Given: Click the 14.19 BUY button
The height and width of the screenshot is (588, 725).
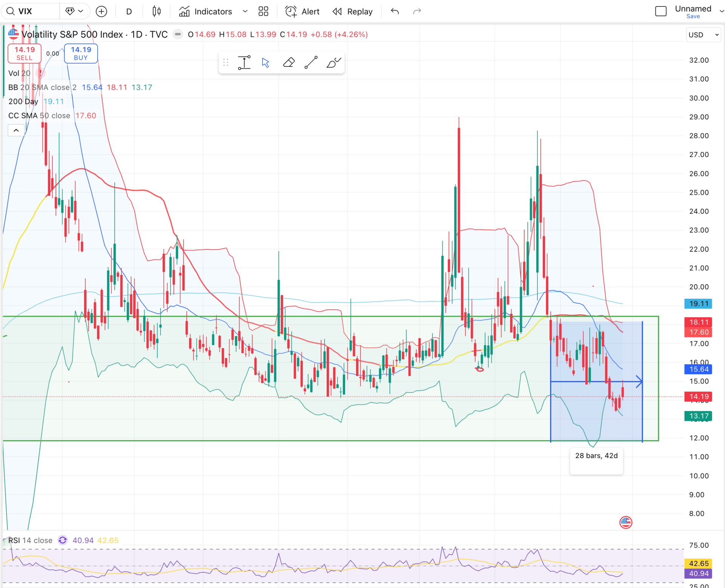Looking at the screenshot, I should point(81,53).
